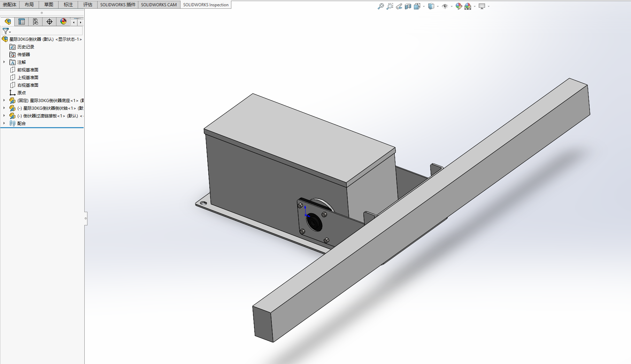Image resolution: width=631 pixels, height=364 pixels.
Task: Open the Apply Scene dropdown arrow
Action: point(475,6)
